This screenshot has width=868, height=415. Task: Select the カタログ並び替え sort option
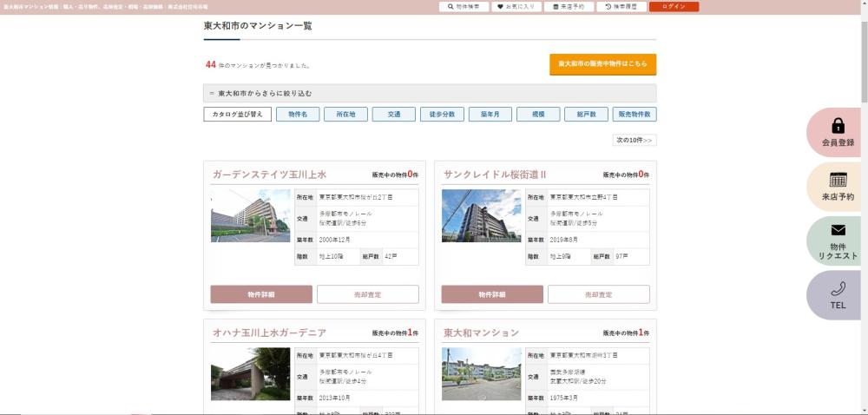point(238,115)
